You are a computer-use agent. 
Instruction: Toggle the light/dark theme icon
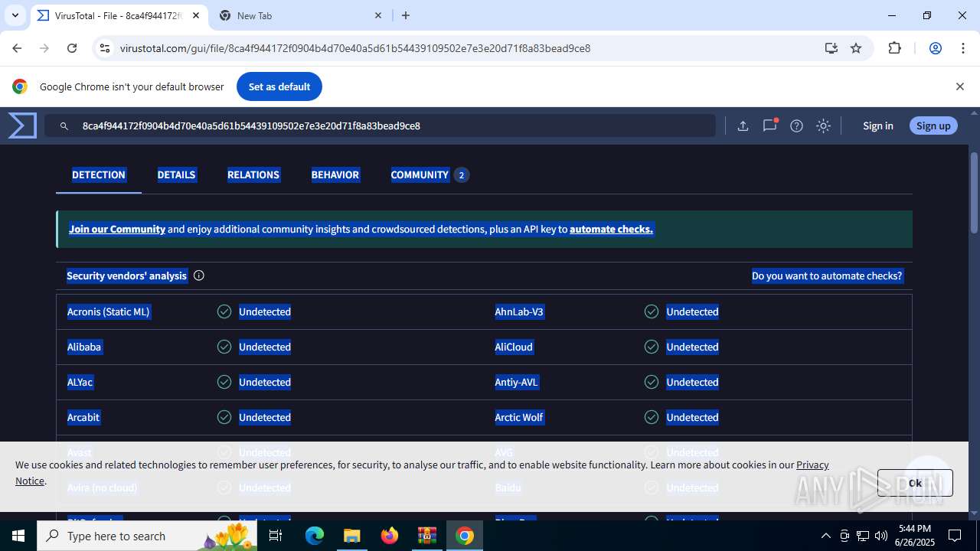pyautogui.click(x=823, y=126)
